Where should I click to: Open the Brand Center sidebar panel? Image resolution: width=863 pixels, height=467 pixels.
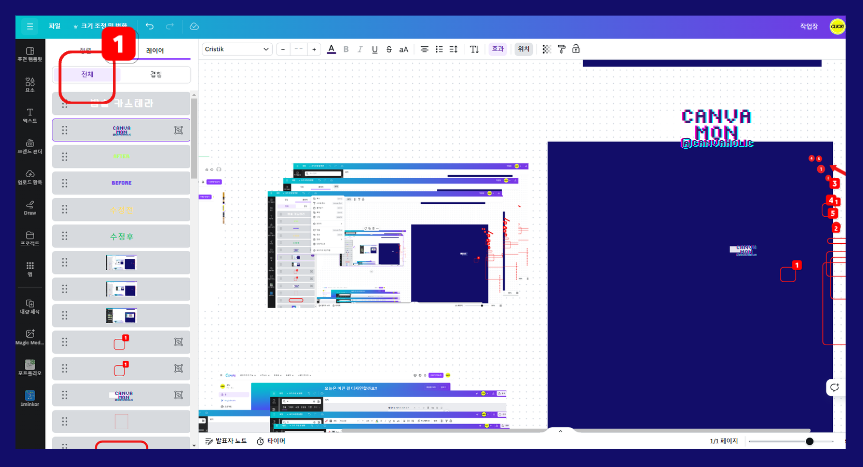[30, 146]
